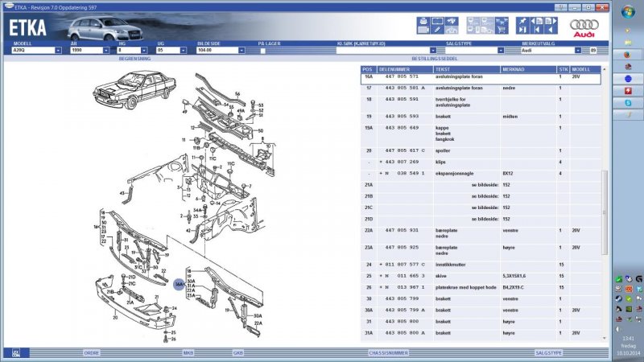This screenshot has height=362, width=644.
Task: Select row 18 tverrbjelke for avslutningsplate
Action: point(481,102)
